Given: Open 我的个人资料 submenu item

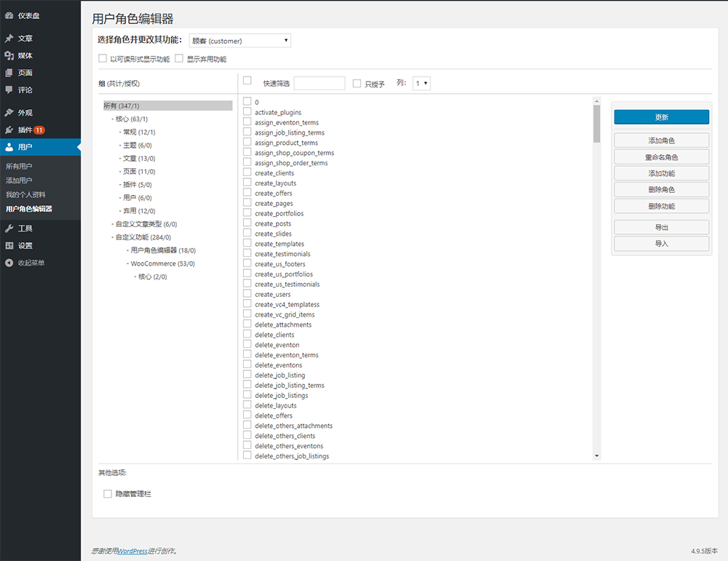Looking at the screenshot, I should pyautogui.click(x=25, y=194).
